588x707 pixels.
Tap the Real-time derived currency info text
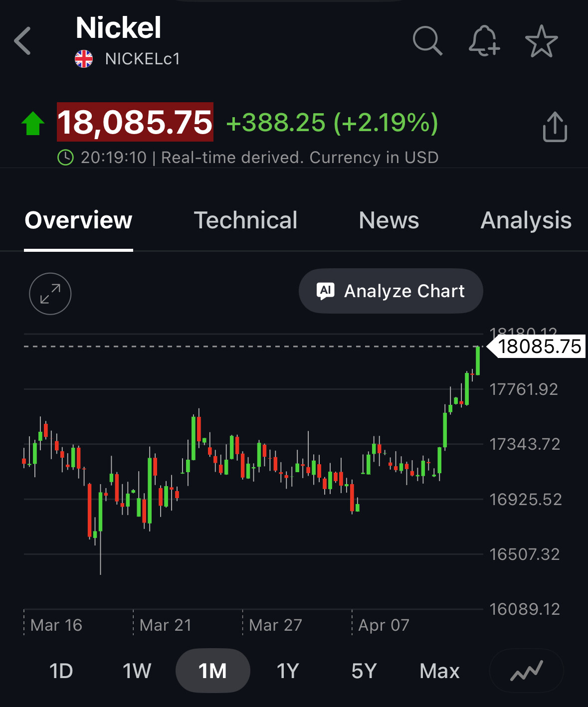300,158
